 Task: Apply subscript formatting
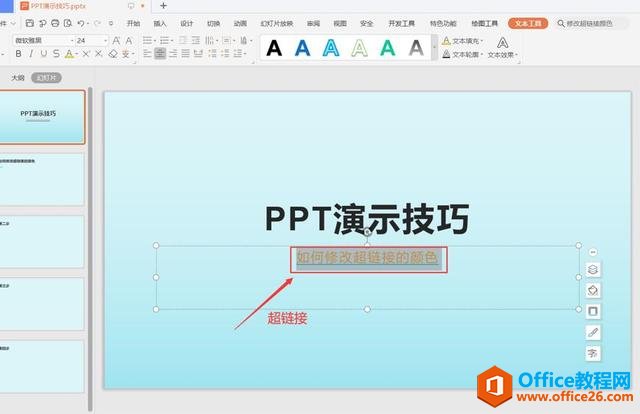pyautogui.click(x=98, y=53)
